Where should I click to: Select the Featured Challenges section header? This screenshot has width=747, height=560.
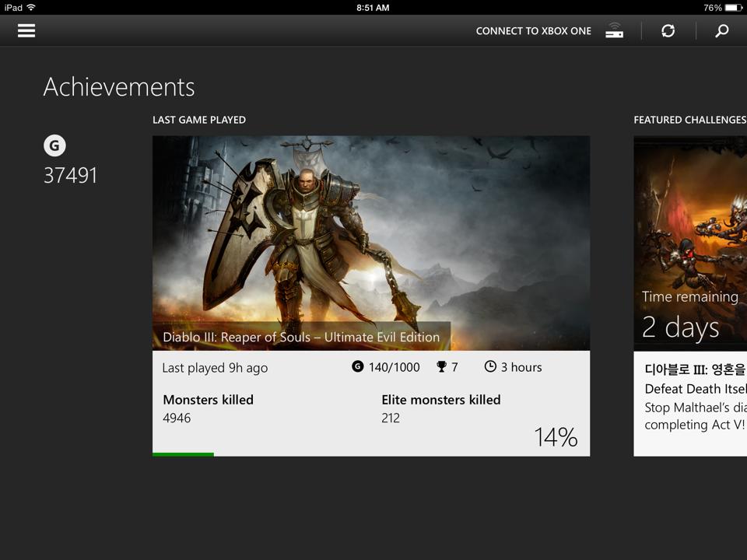(x=689, y=120)
